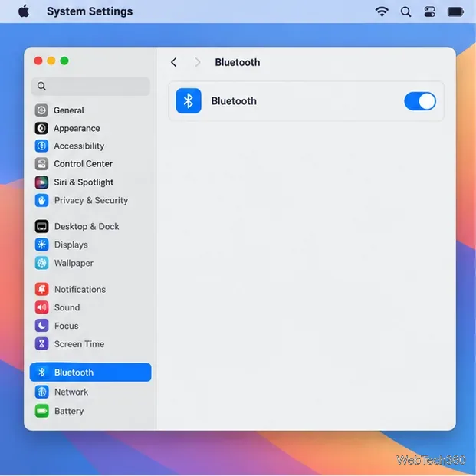This screenshot has height=476, width=476.
Task: Open the System Settings menu
Action: coord(90,11)
